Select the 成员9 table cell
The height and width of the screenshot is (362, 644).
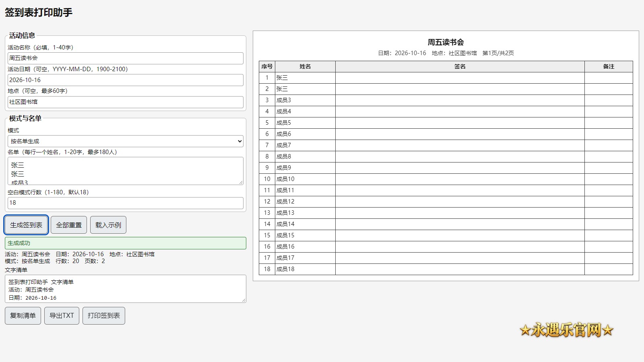(305, 168)
